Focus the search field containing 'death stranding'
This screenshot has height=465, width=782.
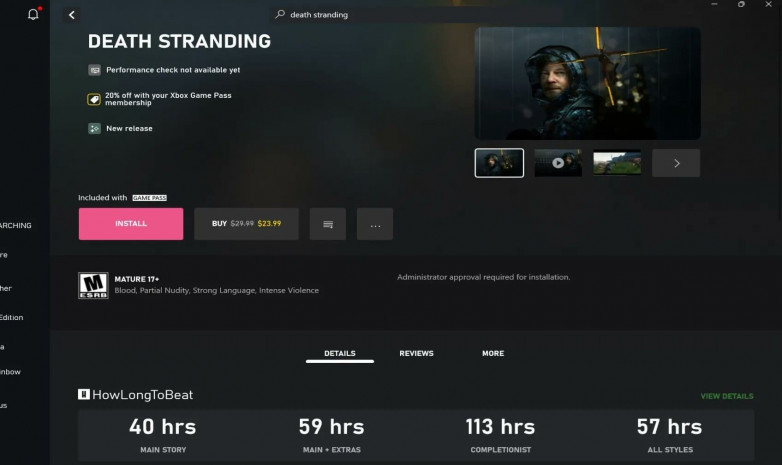tap(416, 14)
